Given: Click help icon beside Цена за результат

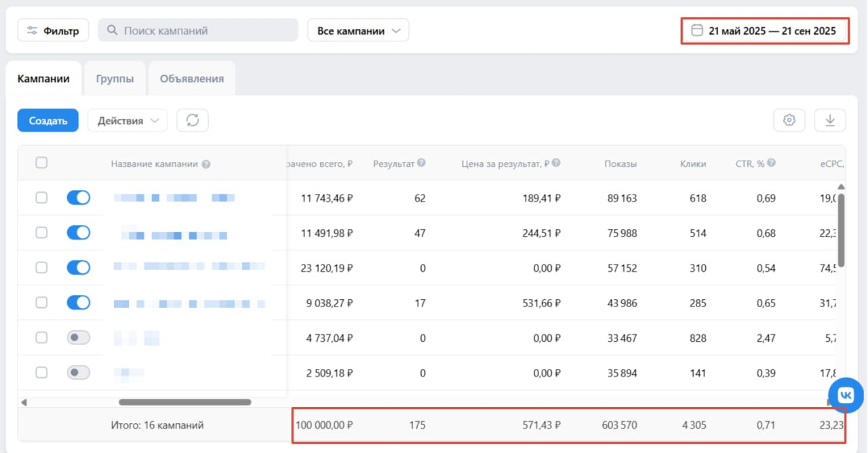Looking at the screenshot, I should (x=556, y=163).
